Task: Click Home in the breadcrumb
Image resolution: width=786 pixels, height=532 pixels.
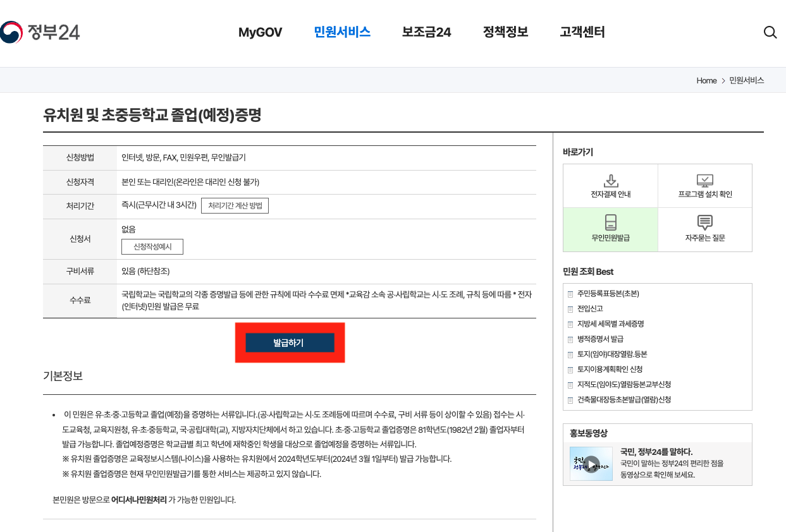Action: 706,80
